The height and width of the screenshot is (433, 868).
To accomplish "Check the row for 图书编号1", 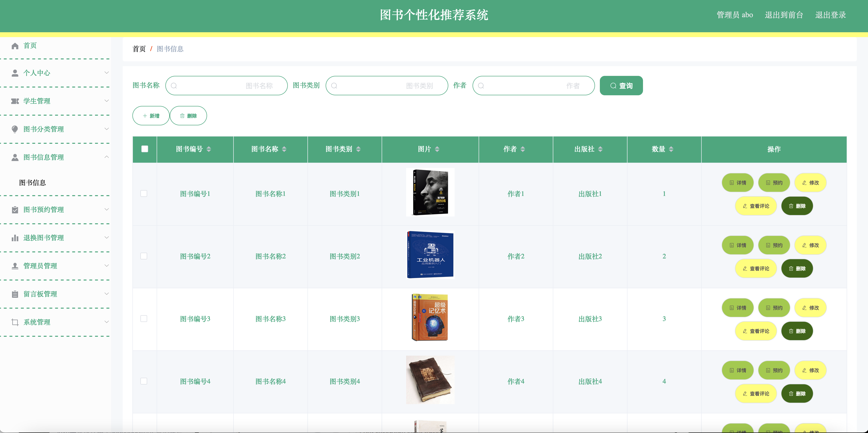I will click(x=144, y=194).
